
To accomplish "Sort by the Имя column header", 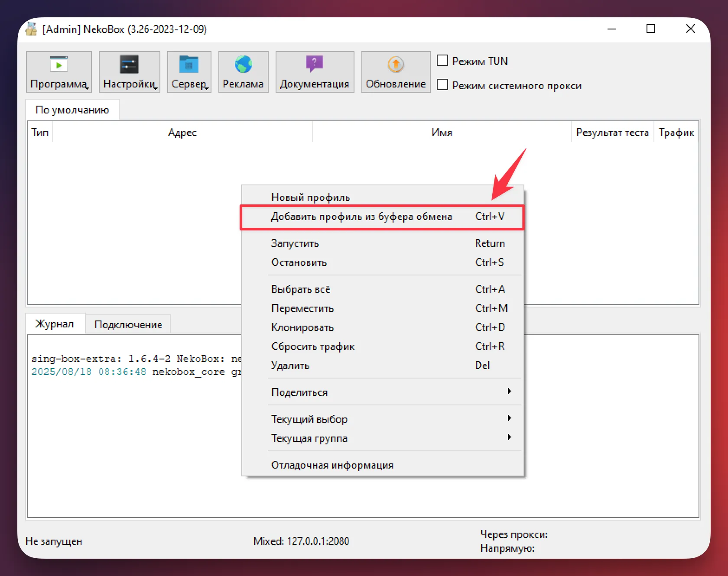I will (442, 132).
